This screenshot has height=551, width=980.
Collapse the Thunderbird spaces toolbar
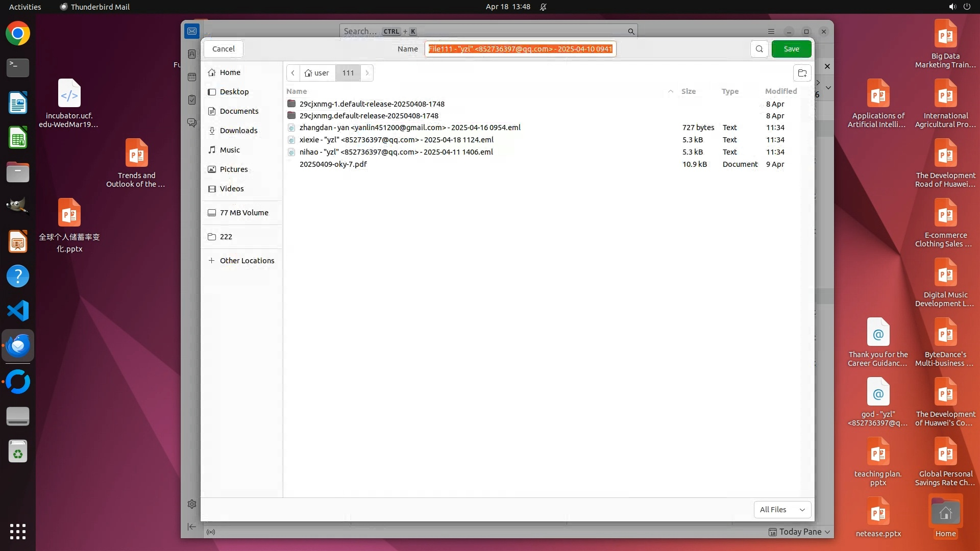tap(192, 527)
